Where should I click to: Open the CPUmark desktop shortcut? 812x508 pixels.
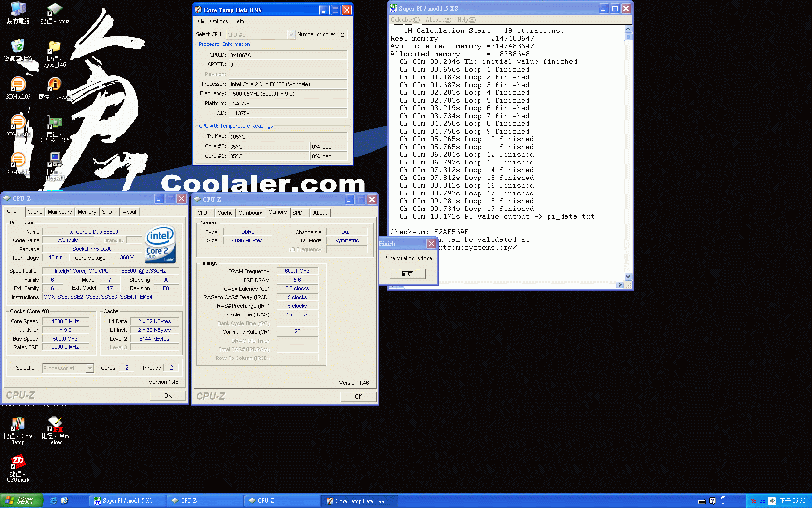tap(18, 468)
